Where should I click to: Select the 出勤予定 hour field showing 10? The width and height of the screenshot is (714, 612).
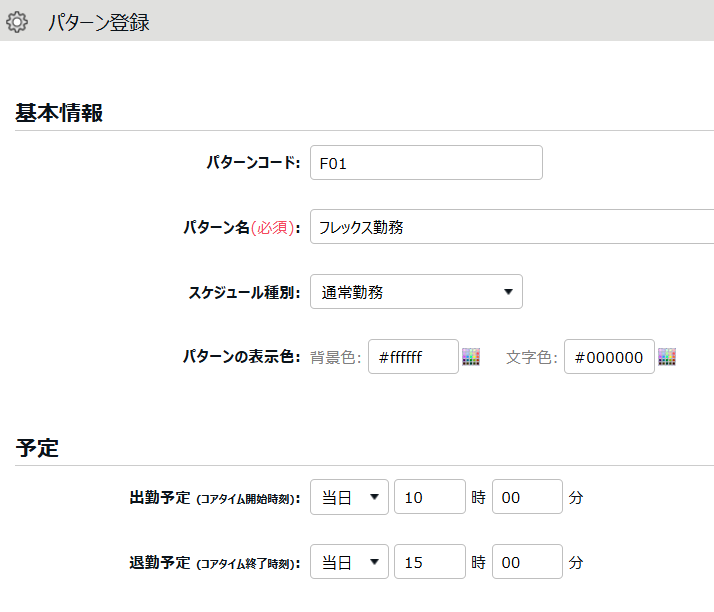point(430,497)
